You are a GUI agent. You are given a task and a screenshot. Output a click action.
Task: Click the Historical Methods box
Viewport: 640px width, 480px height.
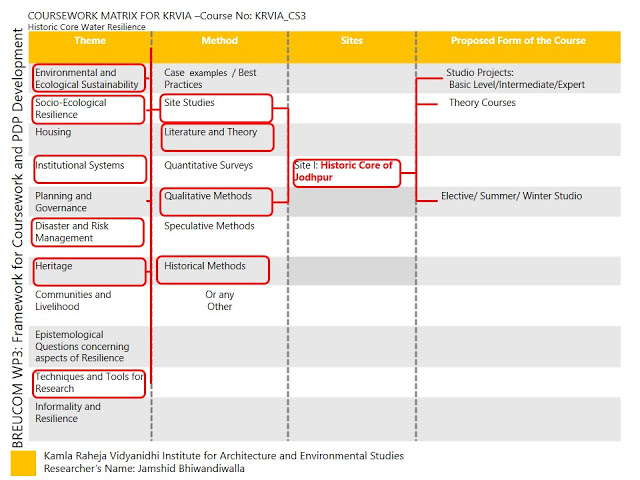coord(216,270)
